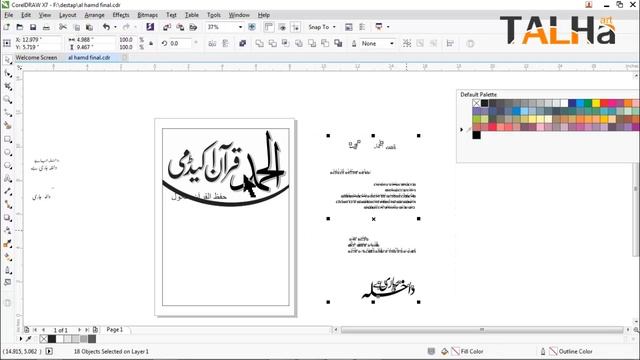Switch to the Welcome Screen tab
Screen dimensions: 640x360
click(36, 58)
